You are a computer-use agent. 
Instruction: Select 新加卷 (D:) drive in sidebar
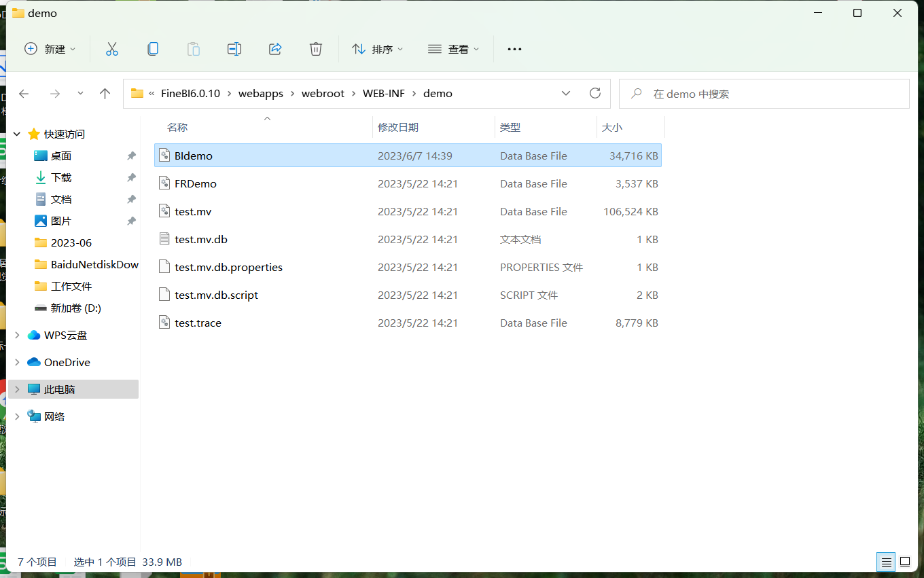[x=76, y=308]
